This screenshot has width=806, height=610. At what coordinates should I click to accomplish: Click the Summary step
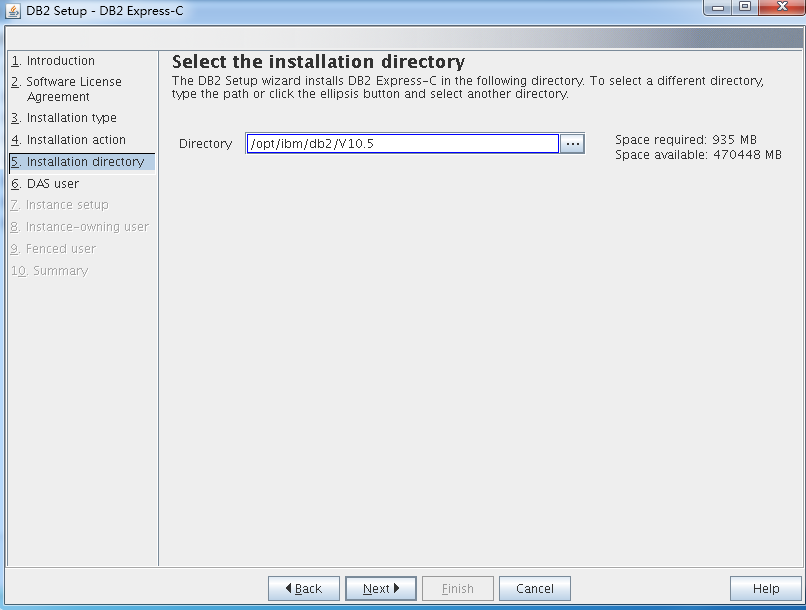(50, 271)
